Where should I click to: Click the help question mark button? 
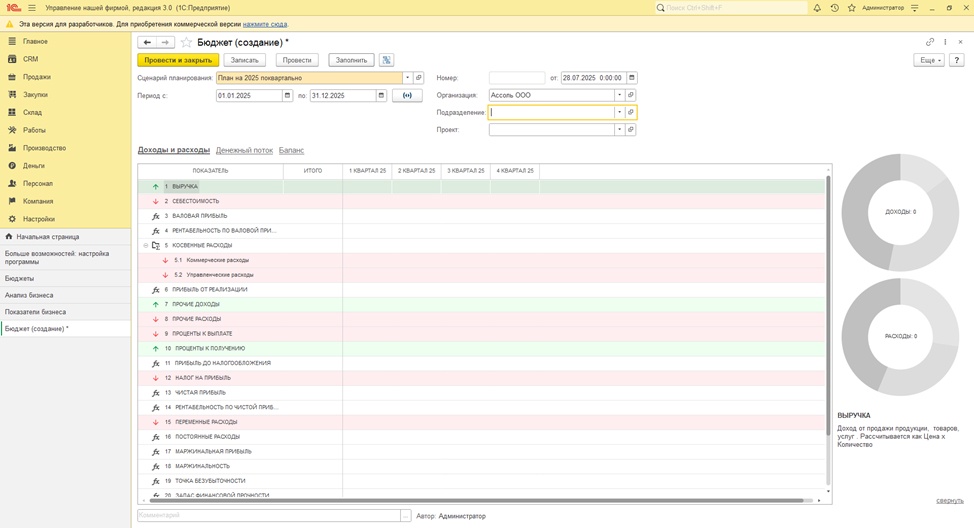pyautogui.click(x=957, y=60)
